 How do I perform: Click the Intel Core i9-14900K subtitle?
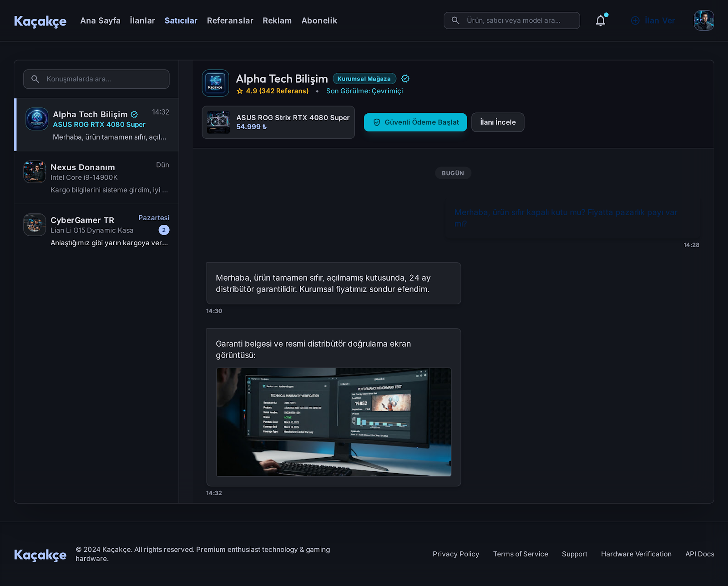point(84,177)
